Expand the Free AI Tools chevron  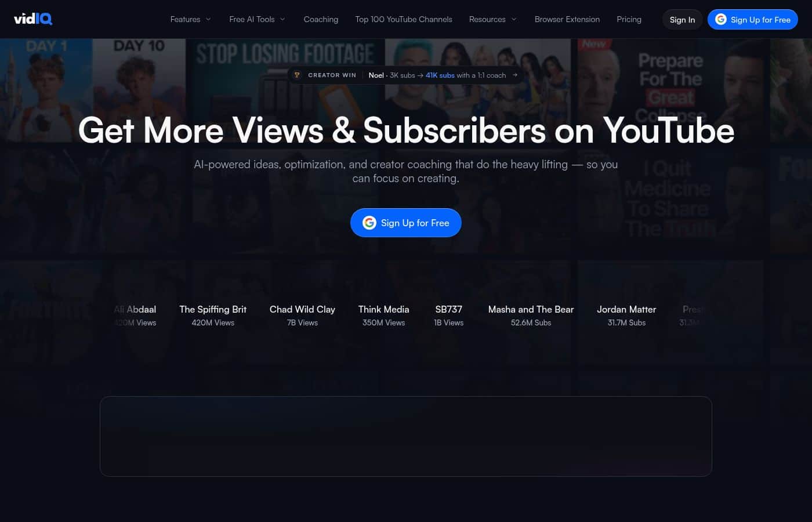[x=282, y=19]
